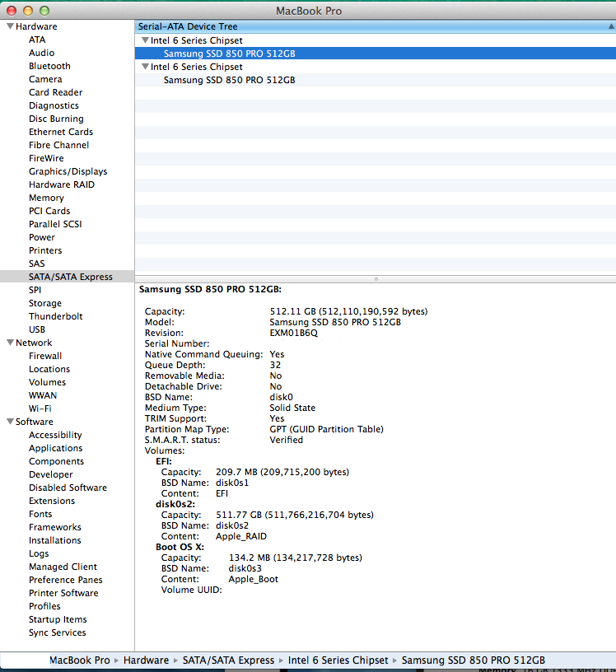Select Hardware RAID item
The width and height of the screenshot is (616, 672).
(61, 184)
